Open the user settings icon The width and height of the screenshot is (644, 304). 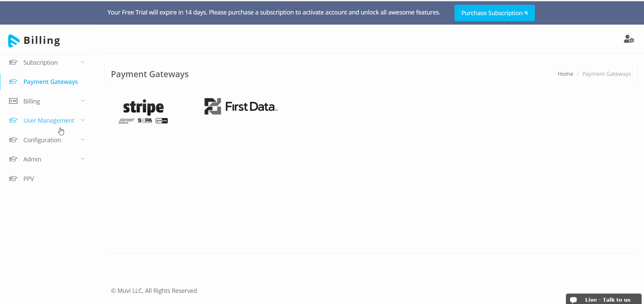point(629,39)
